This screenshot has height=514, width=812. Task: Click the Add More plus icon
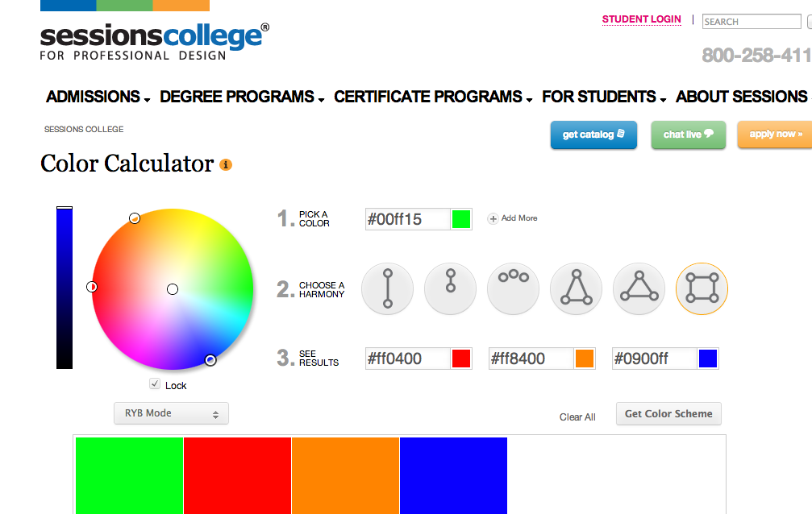[x=493, y=218]
